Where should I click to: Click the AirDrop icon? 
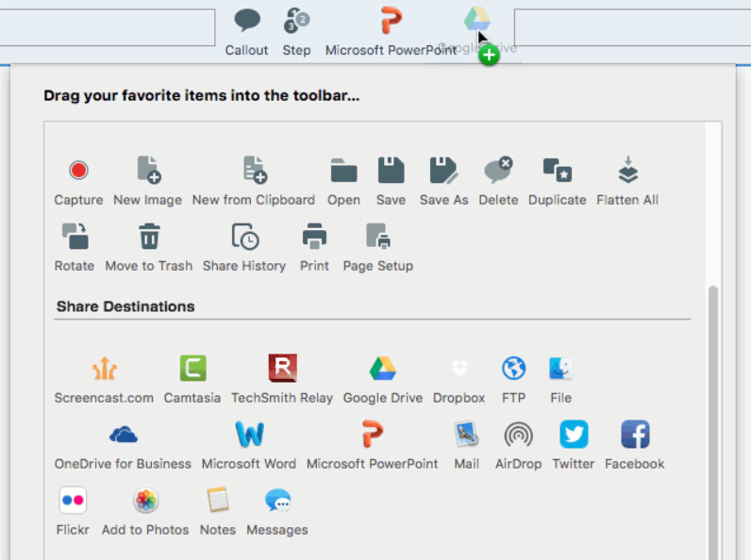[518, 435]
